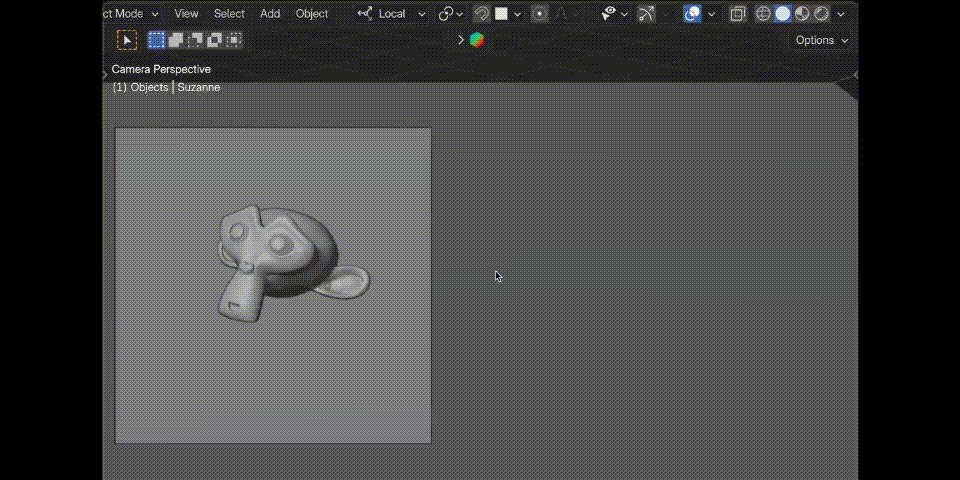Open the Object menu
Image resolution: width=960 pixels, height=480 pixels.
pyautogui.click(x=312, y=13)
